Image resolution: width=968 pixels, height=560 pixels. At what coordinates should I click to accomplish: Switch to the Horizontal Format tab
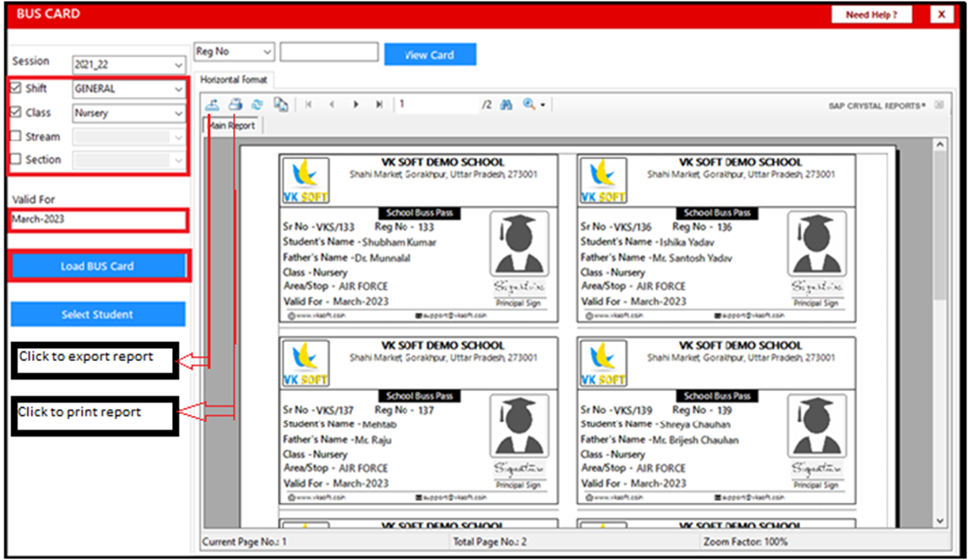point(234,80)
